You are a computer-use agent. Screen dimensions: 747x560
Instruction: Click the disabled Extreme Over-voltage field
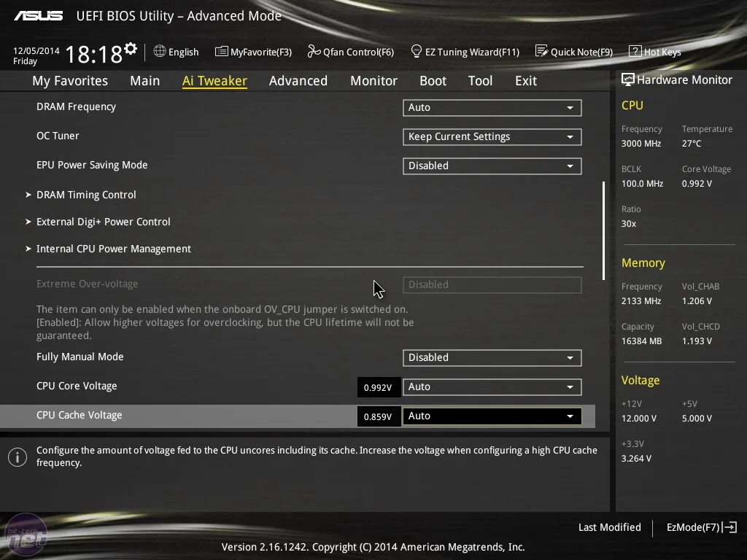click(492, 285)
